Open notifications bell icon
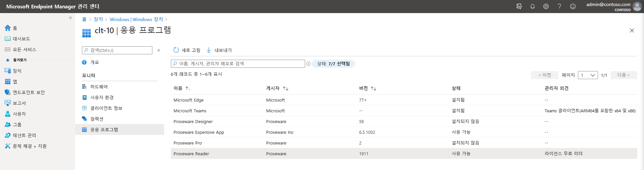Image resolution: width=644 pixels, height=170 pixels. 533,6
